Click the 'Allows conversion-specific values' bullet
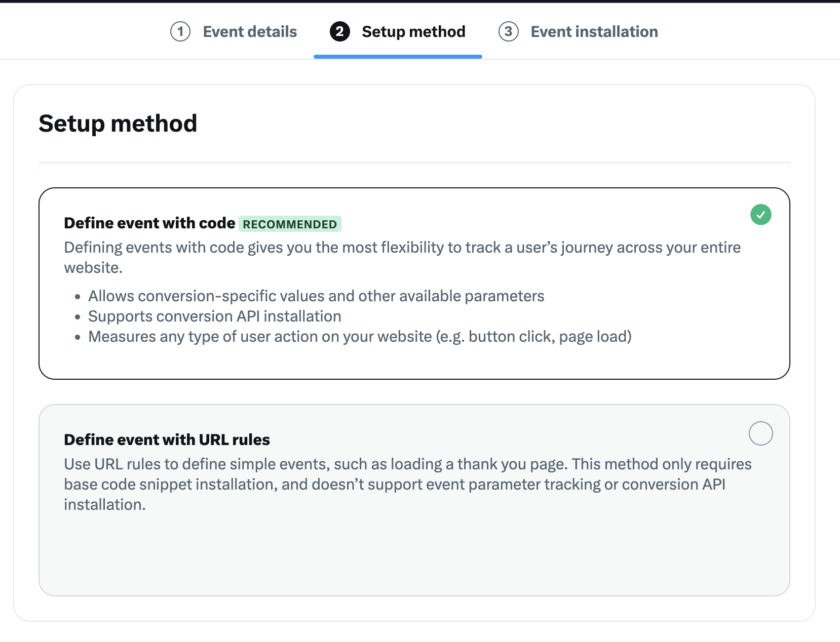840x642 pixels. tap(316, 296)
